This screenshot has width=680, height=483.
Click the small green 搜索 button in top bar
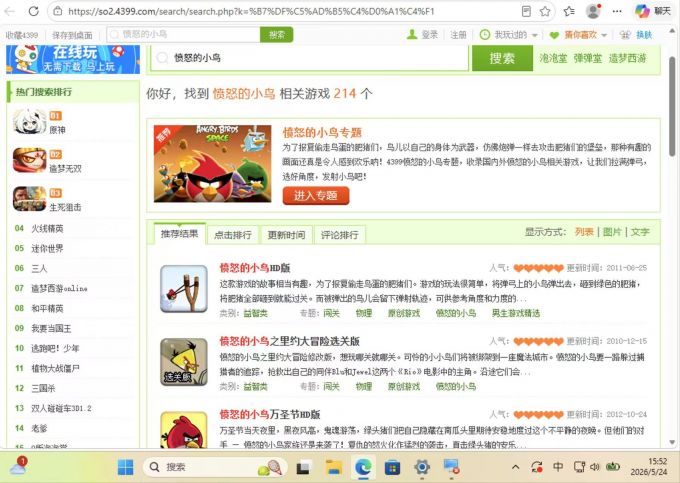pos(277,34)
